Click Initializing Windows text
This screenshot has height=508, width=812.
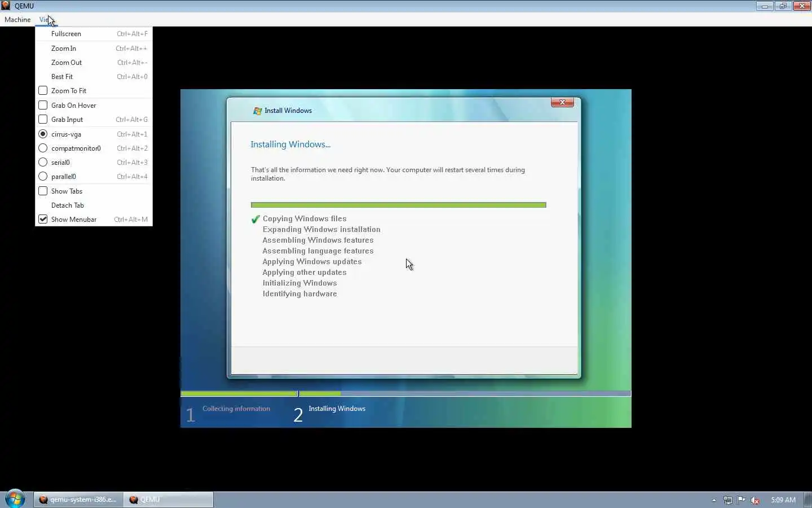pos(299,283)
